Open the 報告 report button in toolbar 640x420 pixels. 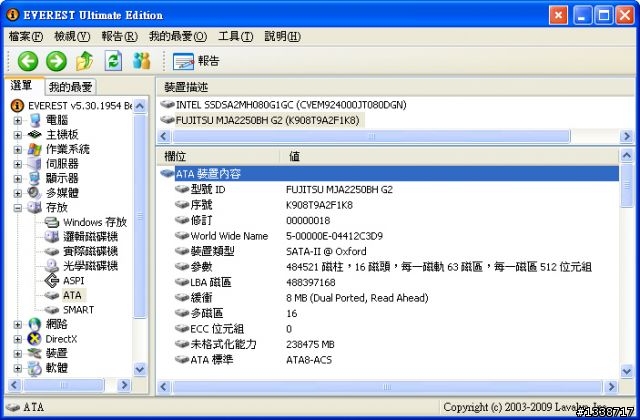pyautogui.click(x=196, y=61)
